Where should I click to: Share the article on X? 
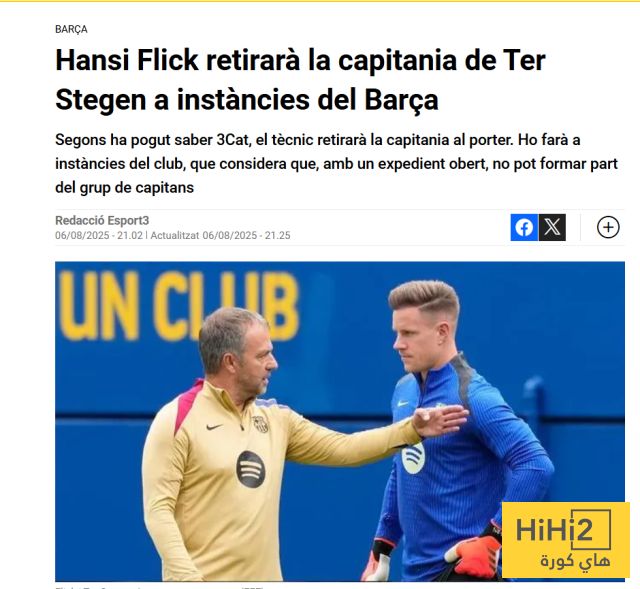[x=552, y=227]
